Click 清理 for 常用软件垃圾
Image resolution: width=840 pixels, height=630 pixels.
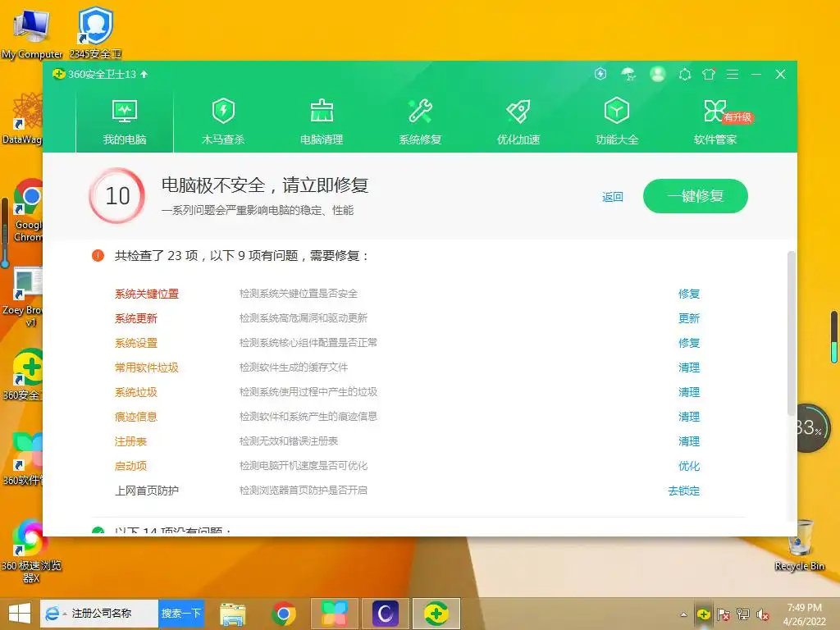click(x=689, y=367)
